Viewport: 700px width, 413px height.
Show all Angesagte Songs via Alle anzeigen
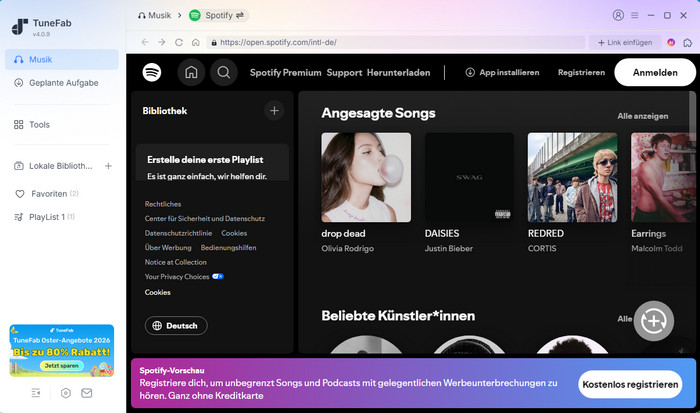642,116
